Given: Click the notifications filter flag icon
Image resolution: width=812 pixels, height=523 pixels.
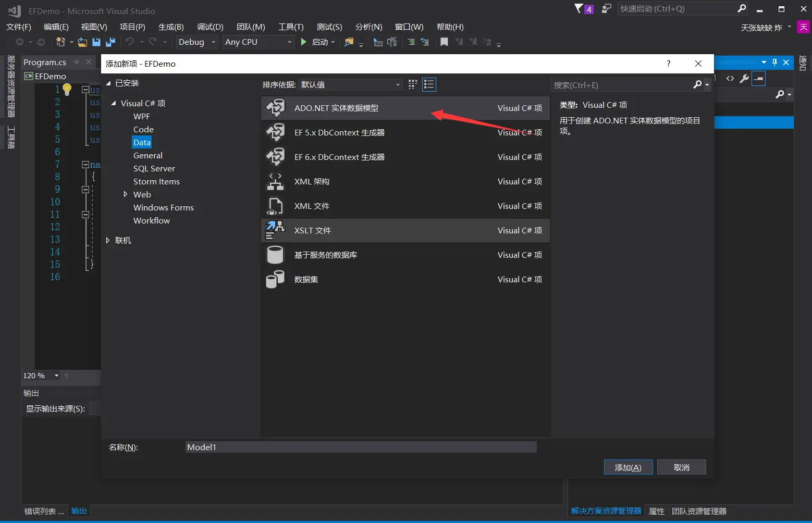Looking at the screenshot, I should (x=579, y=8).
